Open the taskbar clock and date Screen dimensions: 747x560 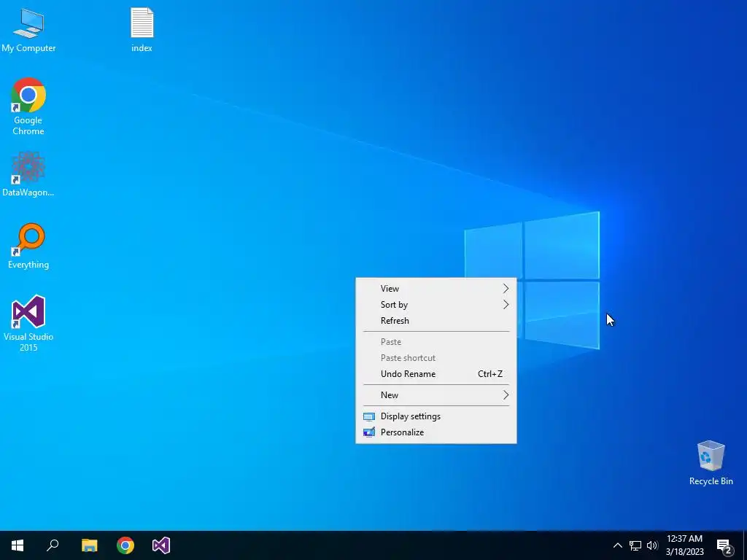(x=684, y=545)
